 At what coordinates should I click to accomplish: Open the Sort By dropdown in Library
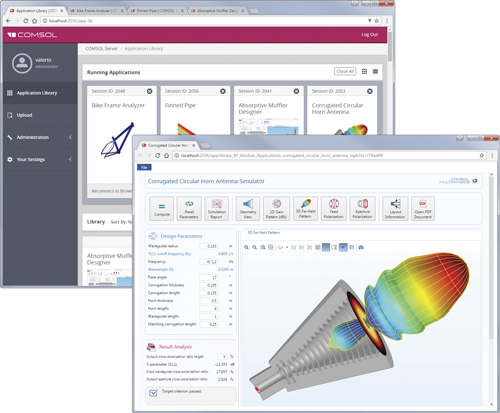click(x=121, y=222)
